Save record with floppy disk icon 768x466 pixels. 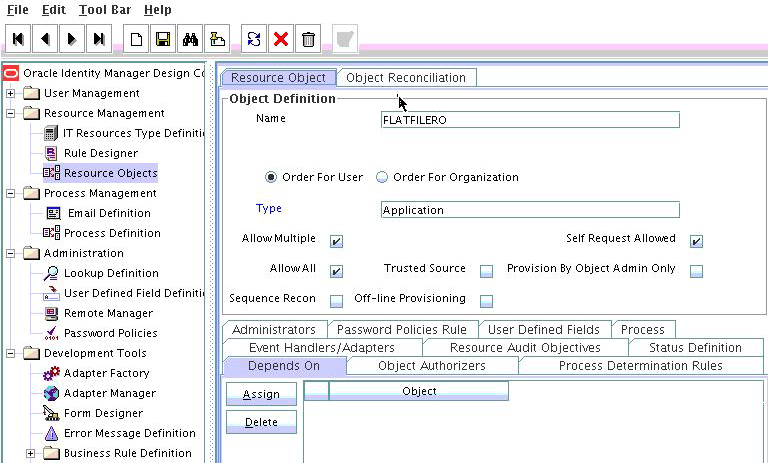pos(163,39)
